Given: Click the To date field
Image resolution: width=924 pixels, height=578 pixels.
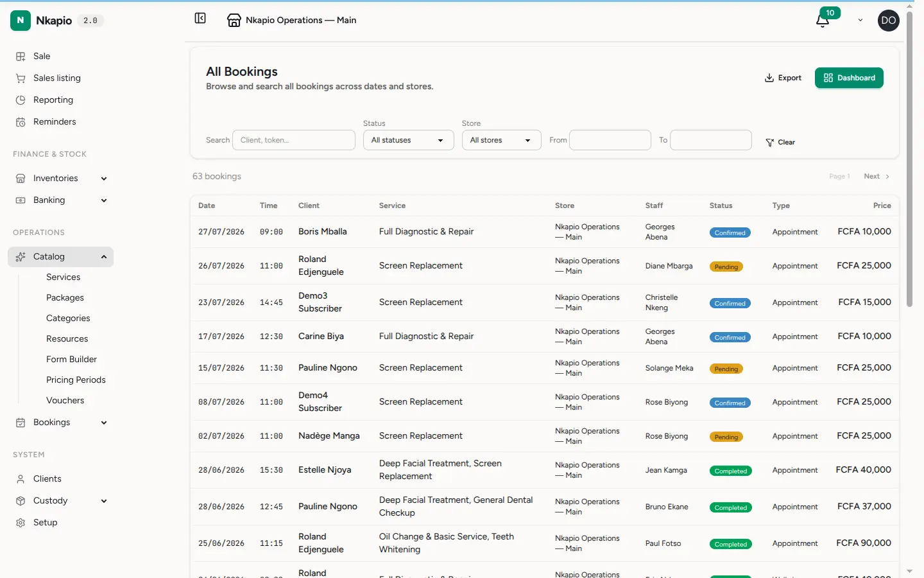Looking at the screenshot, I should [x=711, y=140].
